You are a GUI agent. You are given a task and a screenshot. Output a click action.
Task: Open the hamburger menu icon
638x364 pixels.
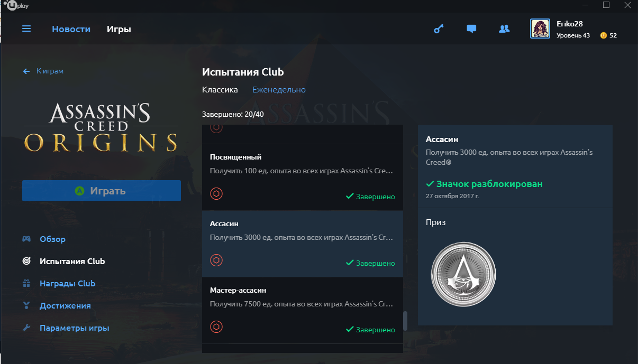coord(26,29)
